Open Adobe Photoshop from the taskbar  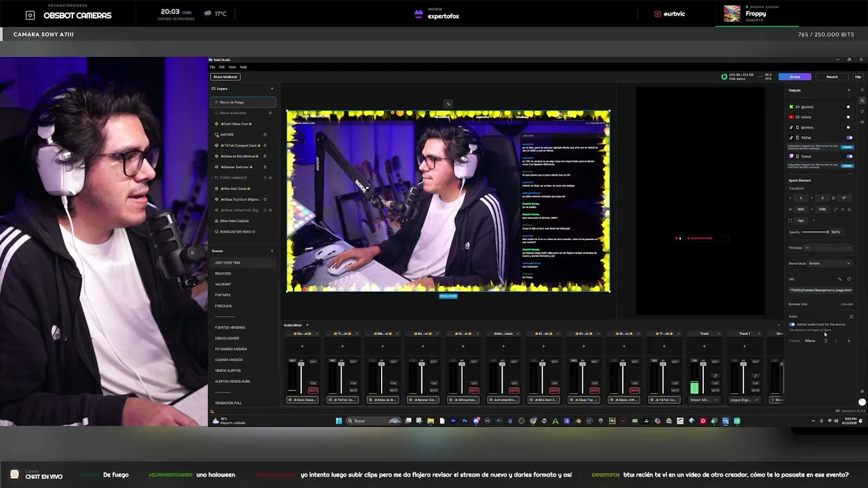coord(465,421)
